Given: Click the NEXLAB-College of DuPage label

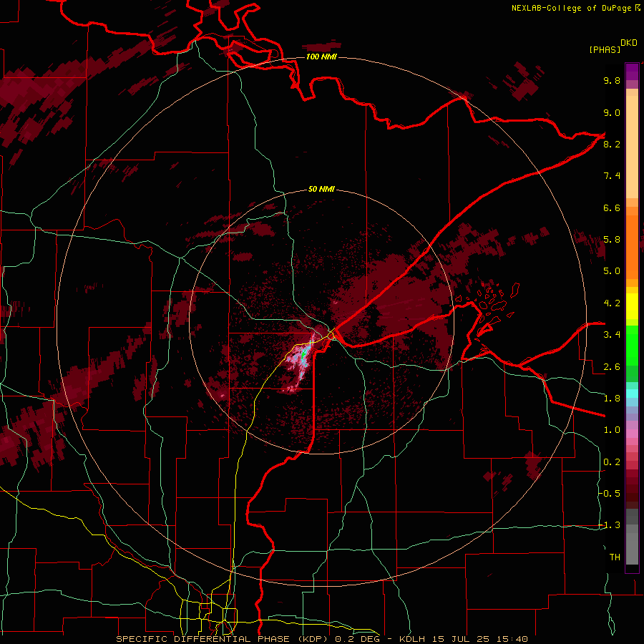Looking at the screenshot, I should 571,8.
